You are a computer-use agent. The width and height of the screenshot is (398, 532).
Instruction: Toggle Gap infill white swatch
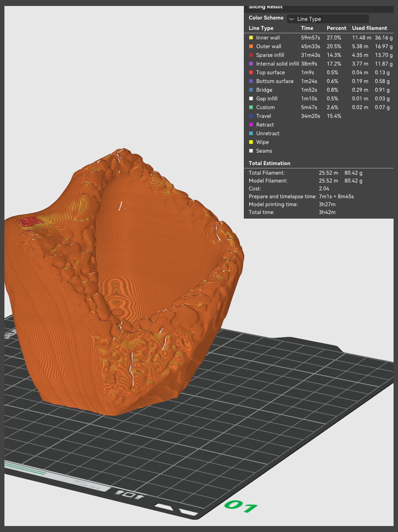coord(251,98)
